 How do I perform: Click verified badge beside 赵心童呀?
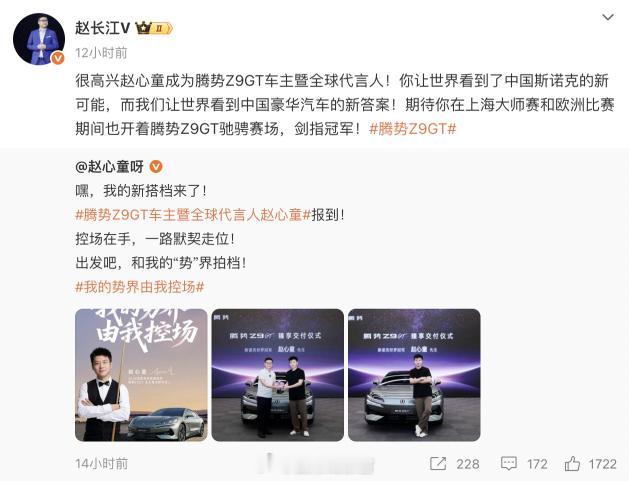(156, 166)
